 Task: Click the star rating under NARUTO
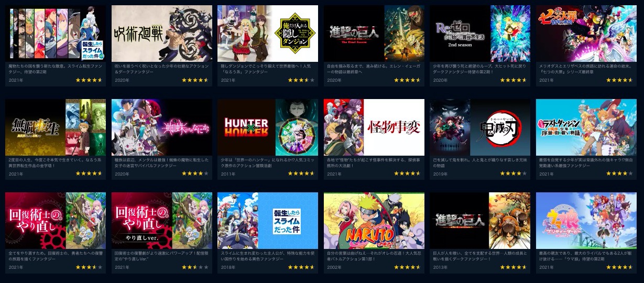click(407, 267)
